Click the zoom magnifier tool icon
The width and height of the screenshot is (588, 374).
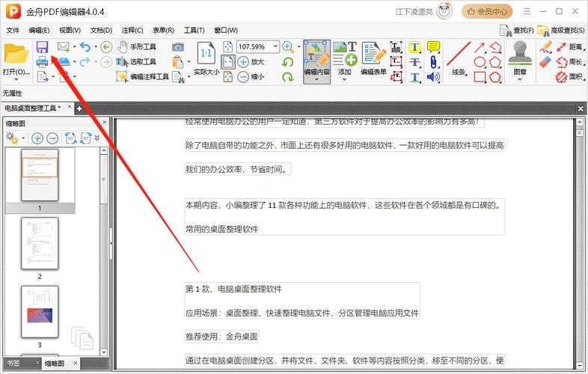pos(287,46)
